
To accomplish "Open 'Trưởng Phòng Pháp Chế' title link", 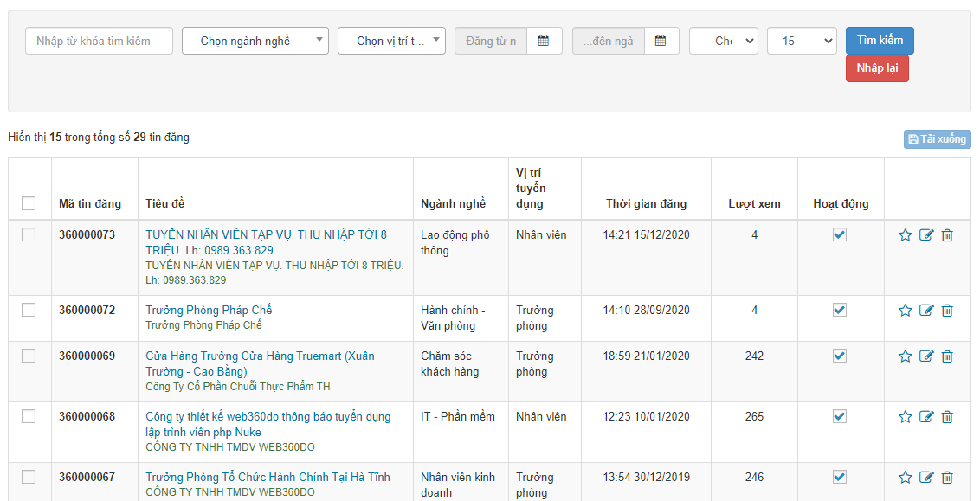I will click(x=209, y=310).
